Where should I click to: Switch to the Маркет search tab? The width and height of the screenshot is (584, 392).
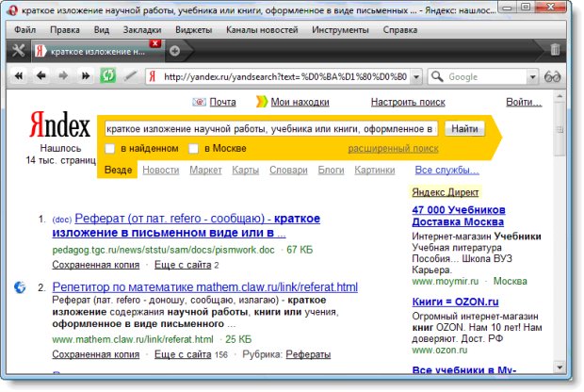205,170
